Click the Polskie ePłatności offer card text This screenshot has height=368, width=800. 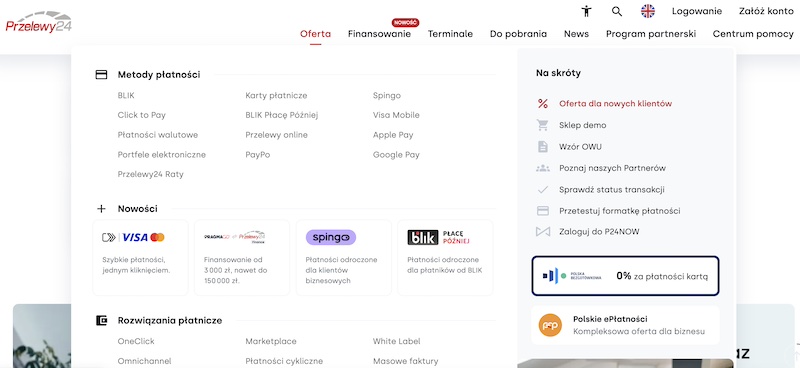pyautogui.click(x=639, y=325)
